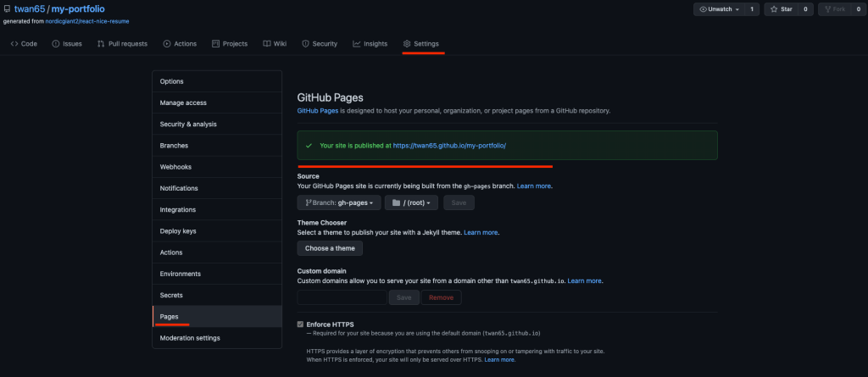Open the Wiki tab
This screenshot has height=377, width=868.
pos(274,43)
